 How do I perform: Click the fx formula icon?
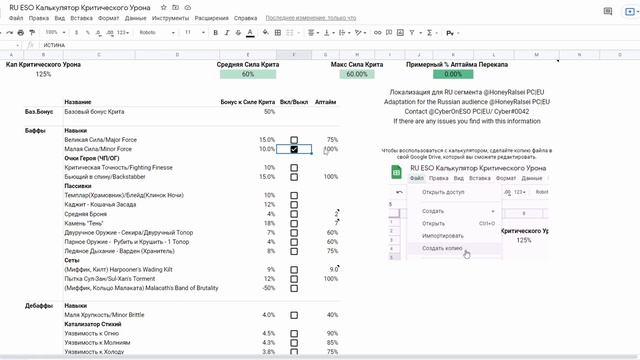31,45
